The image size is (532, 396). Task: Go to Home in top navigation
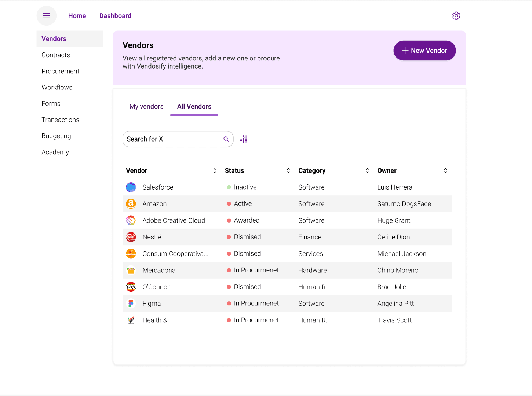[x=77, y=16]
